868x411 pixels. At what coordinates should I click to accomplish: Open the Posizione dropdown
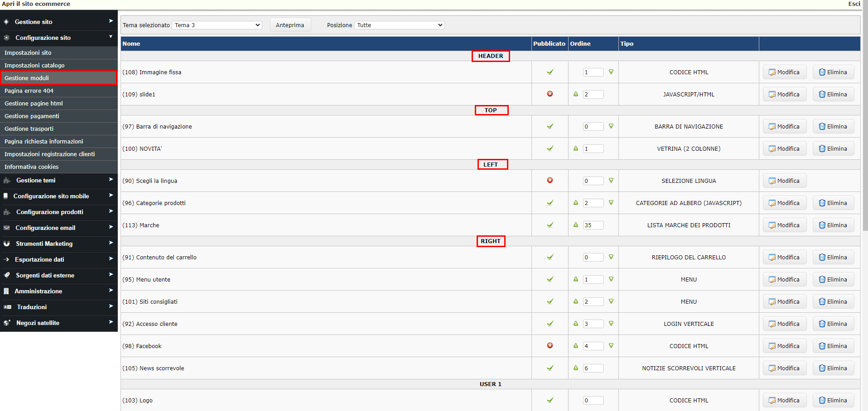point(399,25)
